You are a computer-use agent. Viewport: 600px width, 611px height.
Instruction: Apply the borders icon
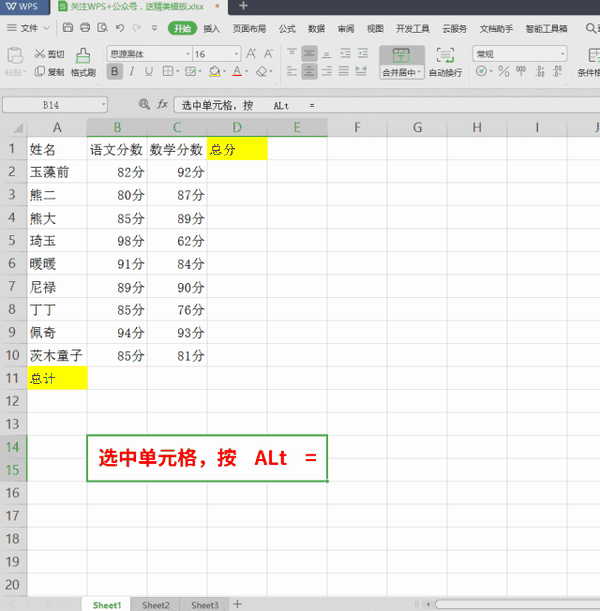pos(168,71)
